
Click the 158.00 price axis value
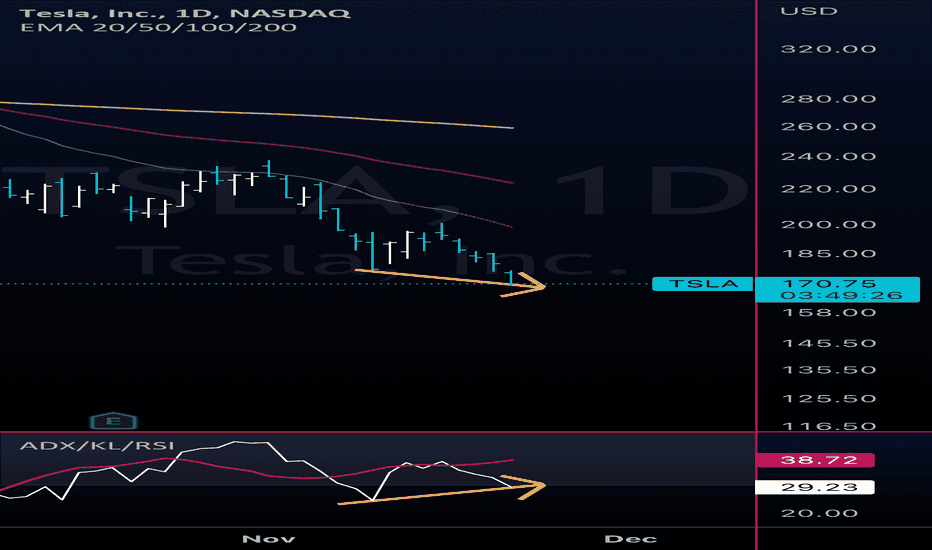[x=829, y=313]
